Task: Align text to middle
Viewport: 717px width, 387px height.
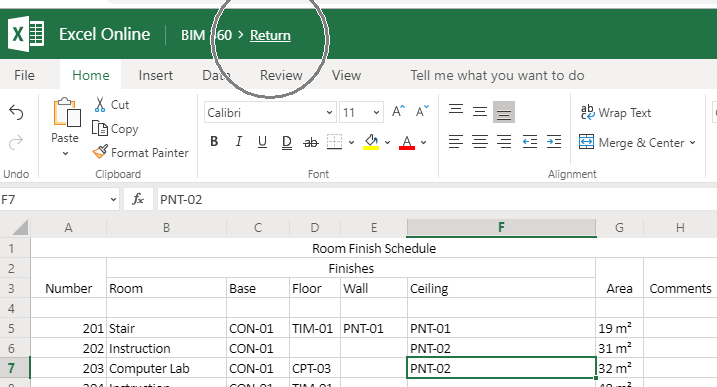Action: [480, 112]
